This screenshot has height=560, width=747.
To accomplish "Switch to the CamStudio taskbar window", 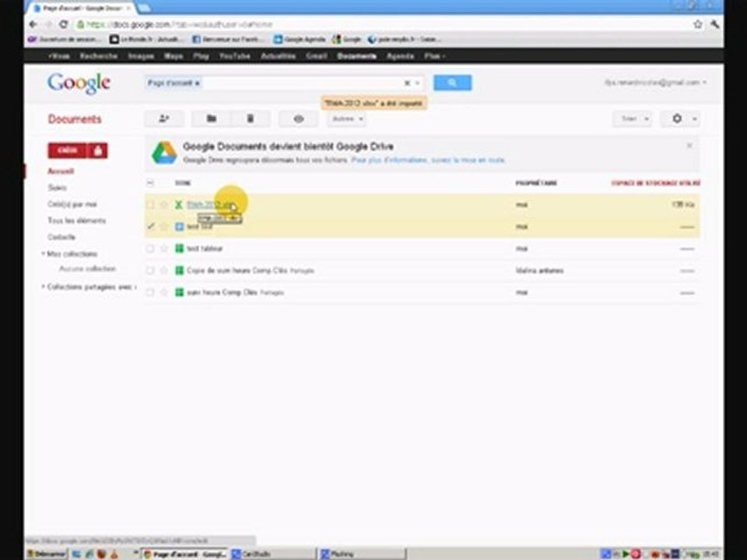I will (x=272, y=554).
